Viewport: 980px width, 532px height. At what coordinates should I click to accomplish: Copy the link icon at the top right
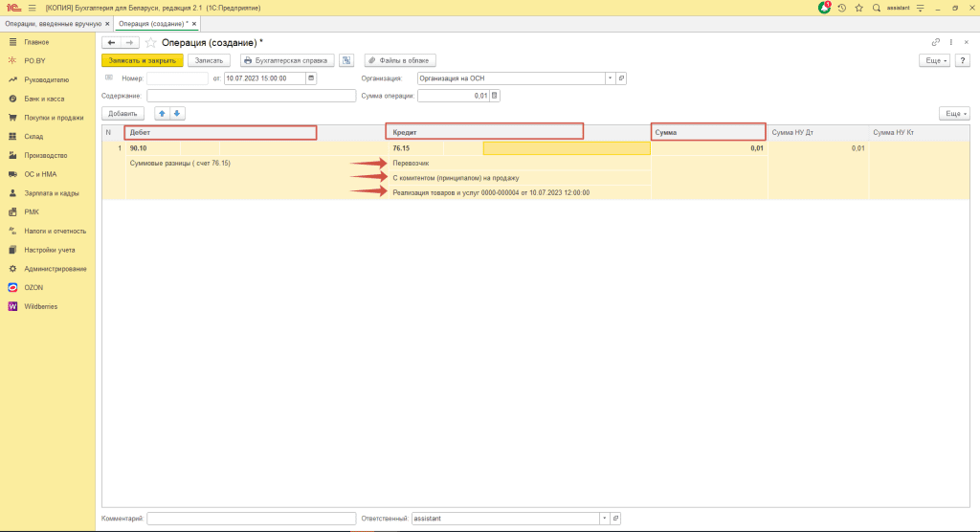(x=936, y=42)
